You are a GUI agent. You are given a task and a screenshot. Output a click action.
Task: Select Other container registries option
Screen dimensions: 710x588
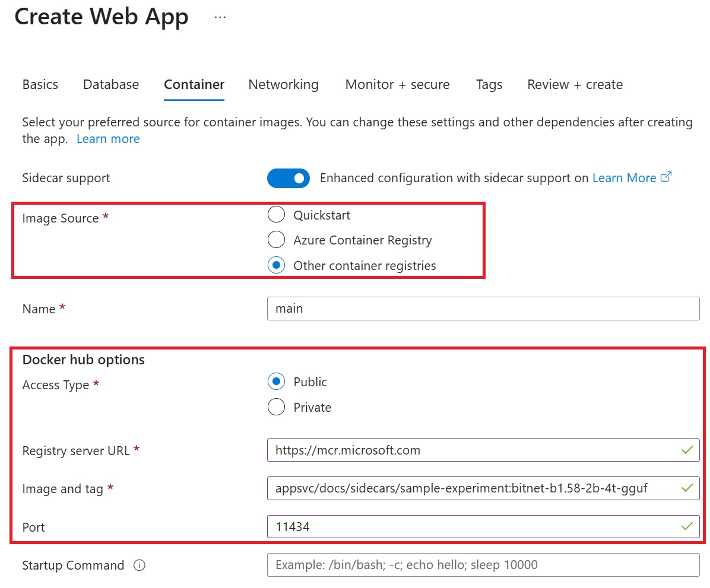point(277,266)
